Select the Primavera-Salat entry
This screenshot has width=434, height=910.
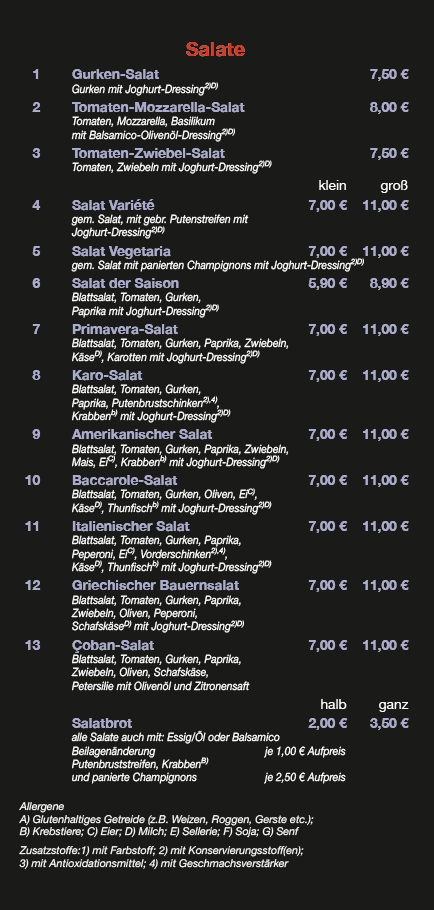tap(125, 329)
